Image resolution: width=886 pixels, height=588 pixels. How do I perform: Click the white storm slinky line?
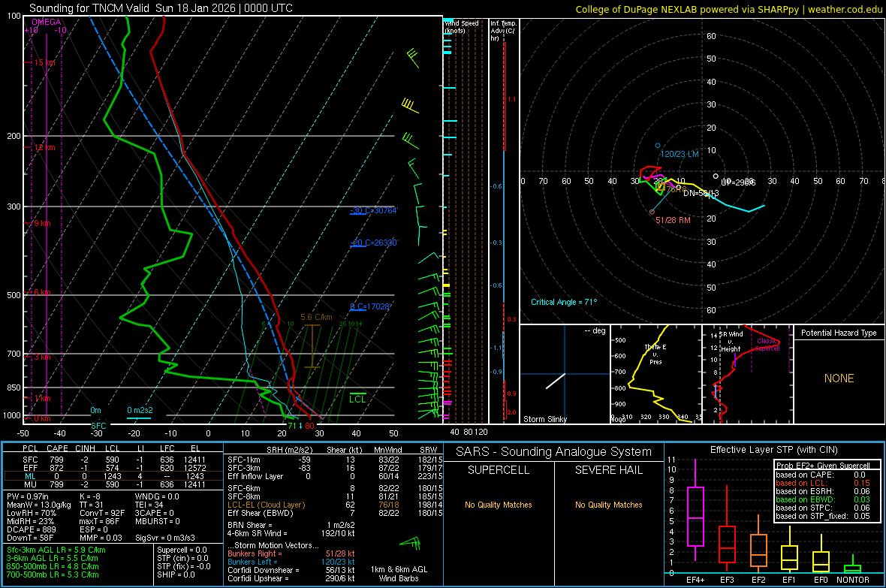(x=556, y=381)
